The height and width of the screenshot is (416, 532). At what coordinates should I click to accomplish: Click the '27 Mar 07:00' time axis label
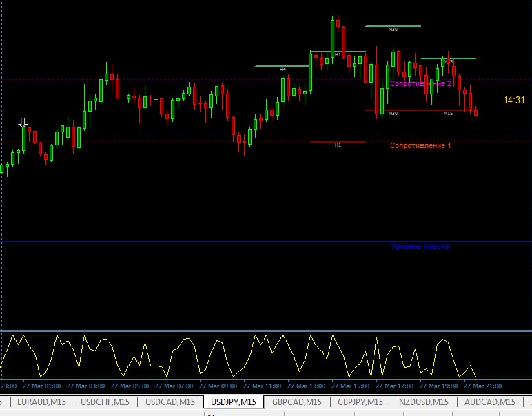174,386
